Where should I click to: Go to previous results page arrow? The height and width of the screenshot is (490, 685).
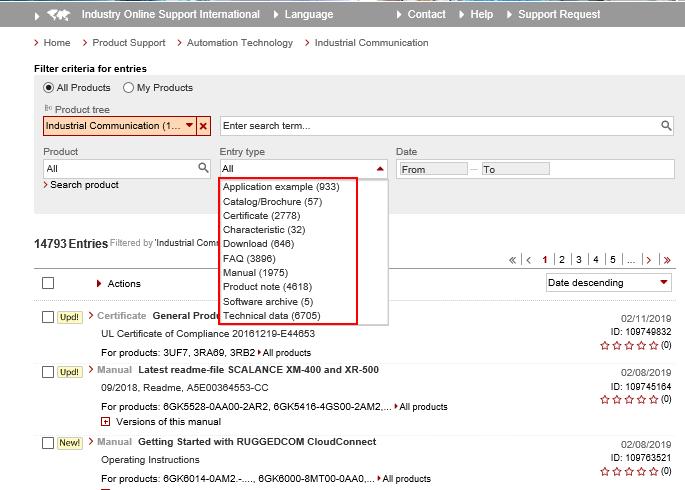[529, 260]
